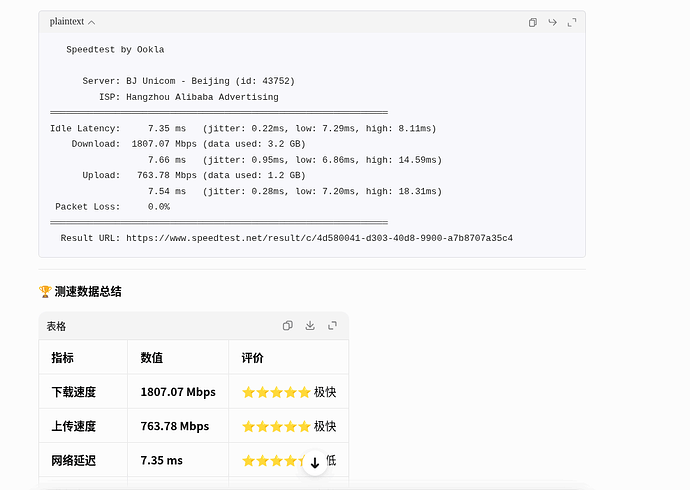690x490 pixels.
Task: Click the '指标' column header
Action: 62,358
